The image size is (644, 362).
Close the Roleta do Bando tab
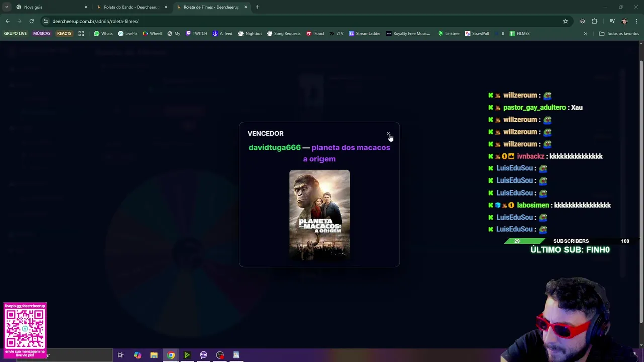point(166,7)
